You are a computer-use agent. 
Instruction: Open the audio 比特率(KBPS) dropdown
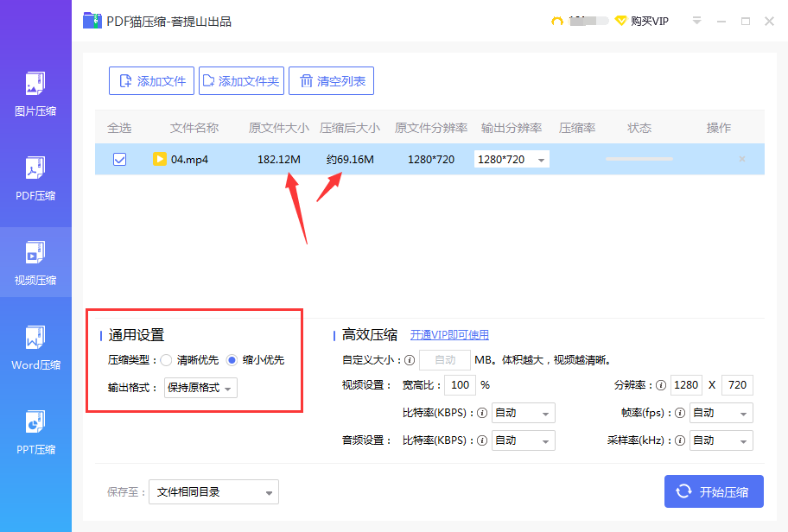click(x=523, y=440)
